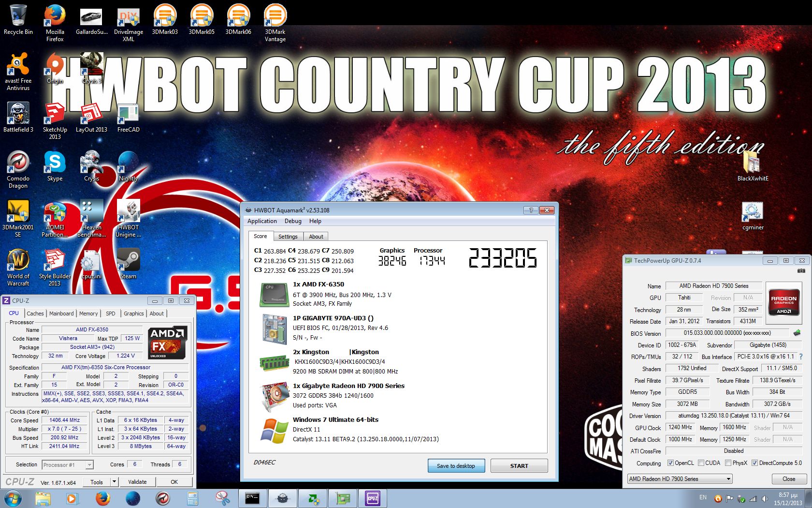812x508 pixels.
Task: Switch to CPU-Z Caches tab
Action: tap(35, 314)
